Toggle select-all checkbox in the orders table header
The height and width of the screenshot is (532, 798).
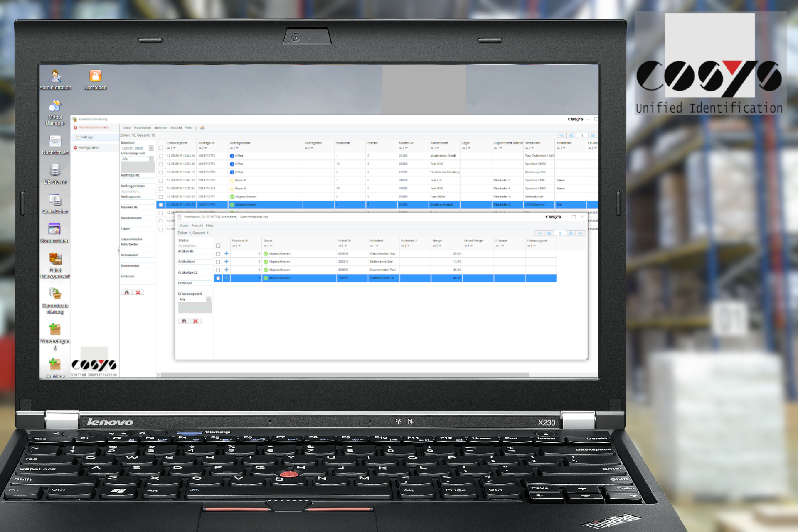coord(161,148)
